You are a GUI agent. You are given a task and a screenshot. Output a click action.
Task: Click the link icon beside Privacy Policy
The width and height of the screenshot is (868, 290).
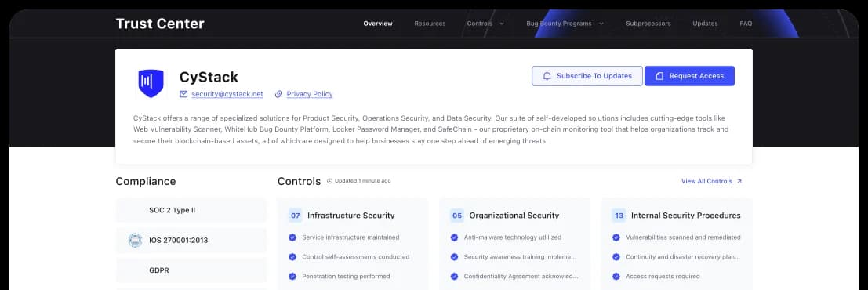279,94
